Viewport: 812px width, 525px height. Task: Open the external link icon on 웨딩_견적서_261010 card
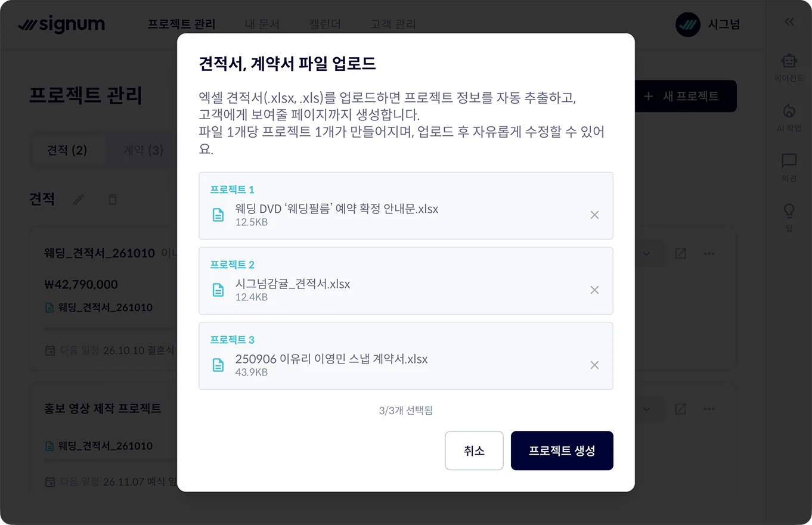680,253
